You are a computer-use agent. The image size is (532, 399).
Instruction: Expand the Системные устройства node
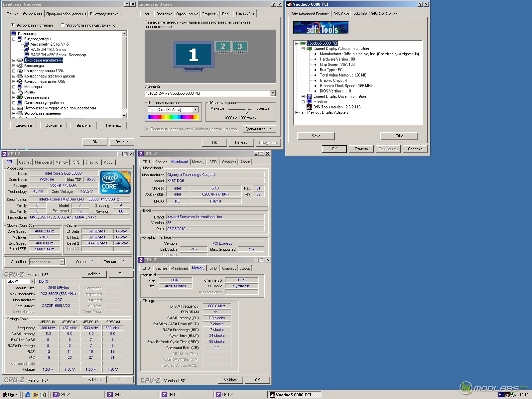click(x=14, y=103)
